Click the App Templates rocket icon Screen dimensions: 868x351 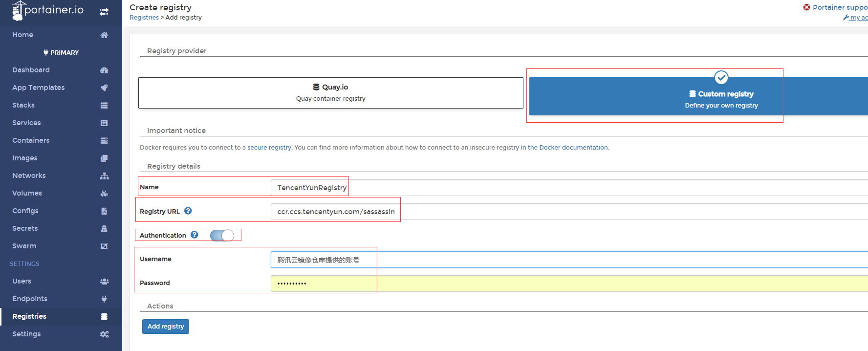[x=104, y=88]
